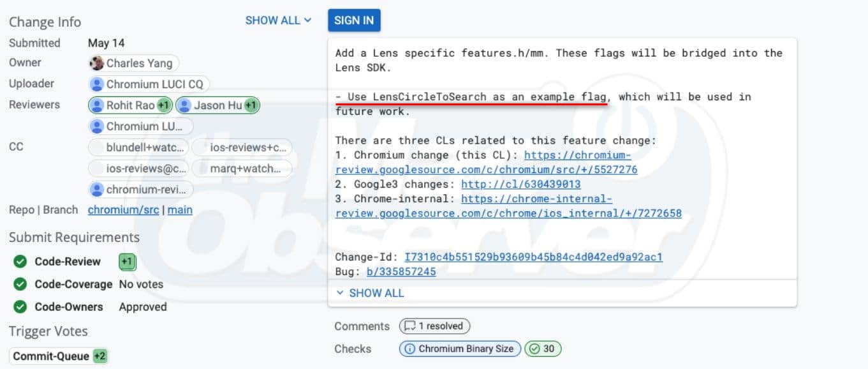Viewport: 868px width, 369px height.
Task: Click the Submit Requirements heading
Action: (74, 237)
